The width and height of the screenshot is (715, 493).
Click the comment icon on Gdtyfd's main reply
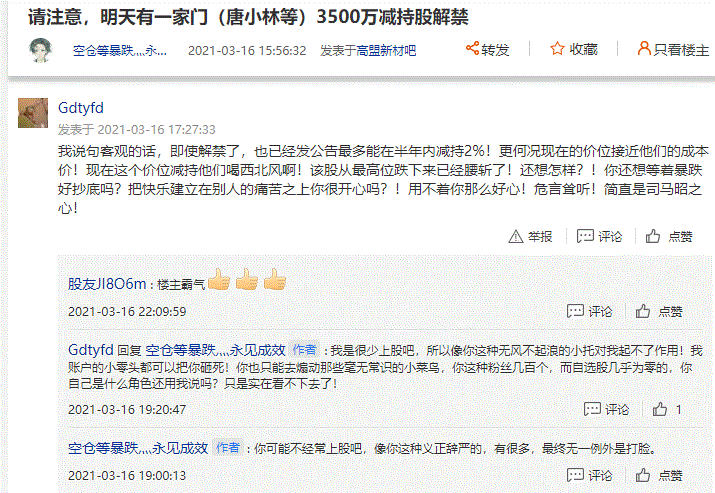click(x=585, y=236)
